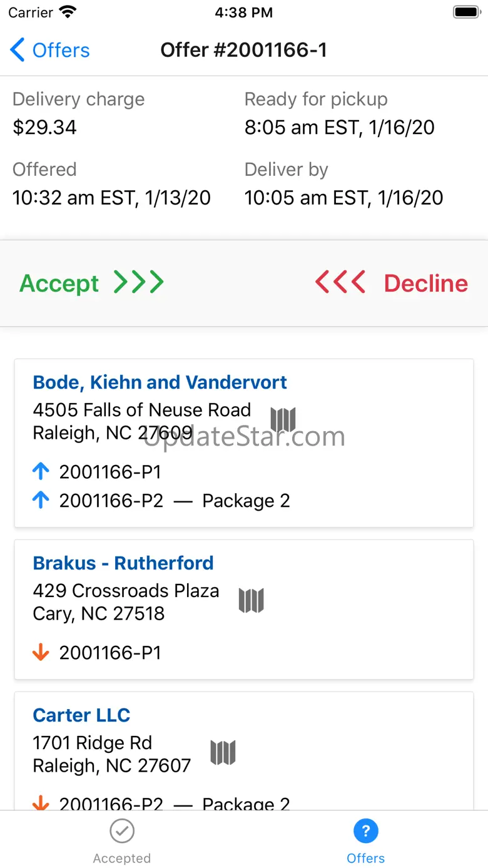Accept the delivery offer
Viewport: 488px width, 868px height.
point(59,283)
